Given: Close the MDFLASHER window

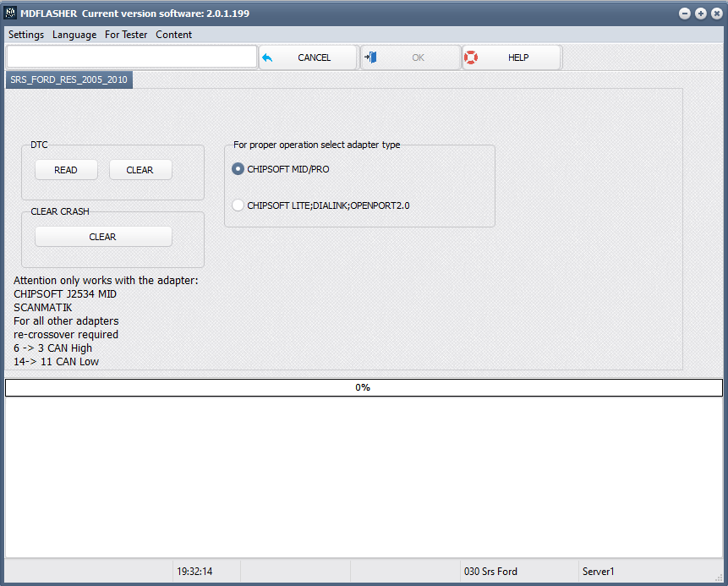Looking at the screenshot, I should (717, 14).
